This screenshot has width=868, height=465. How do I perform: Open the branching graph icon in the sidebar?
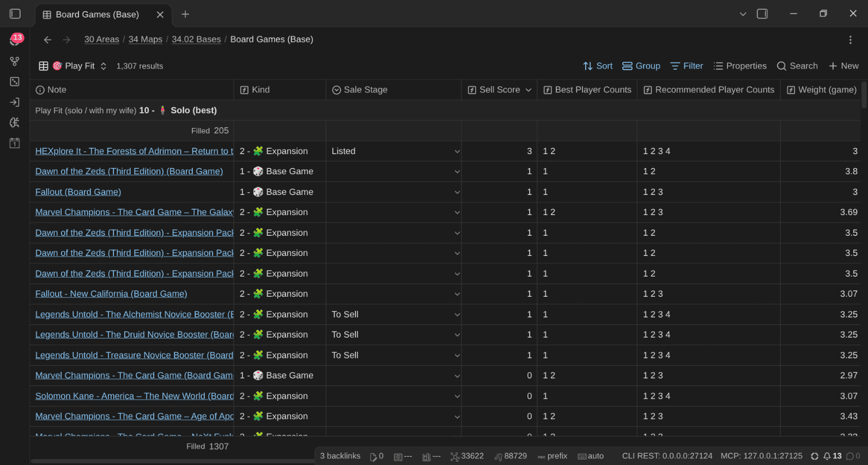click(15, 61)
